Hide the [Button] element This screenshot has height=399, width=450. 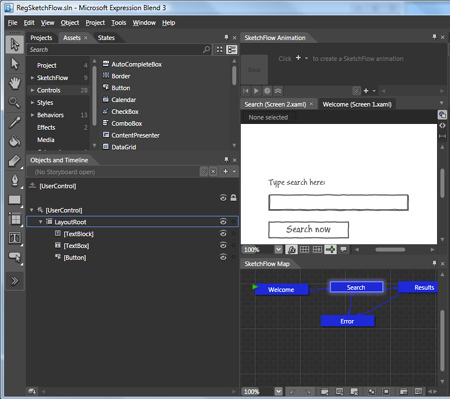[x=223, y=257]
